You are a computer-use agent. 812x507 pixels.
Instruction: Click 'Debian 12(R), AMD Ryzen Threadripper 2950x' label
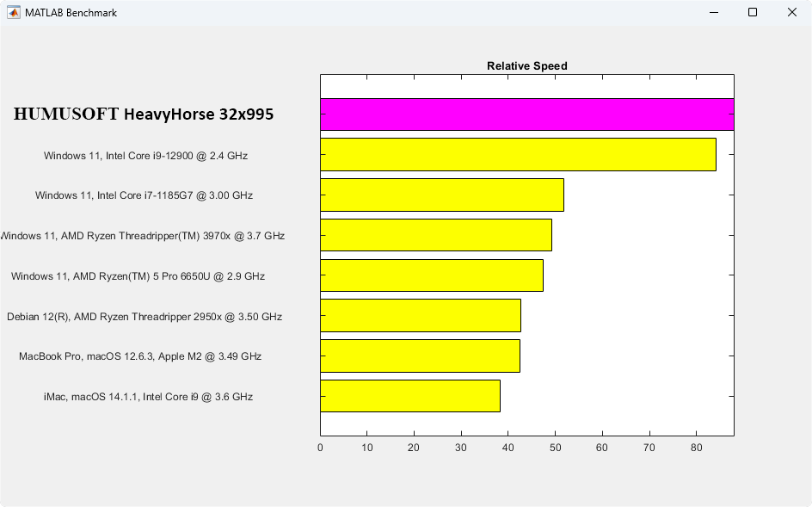pyautogui.click(x=145, y=317)
